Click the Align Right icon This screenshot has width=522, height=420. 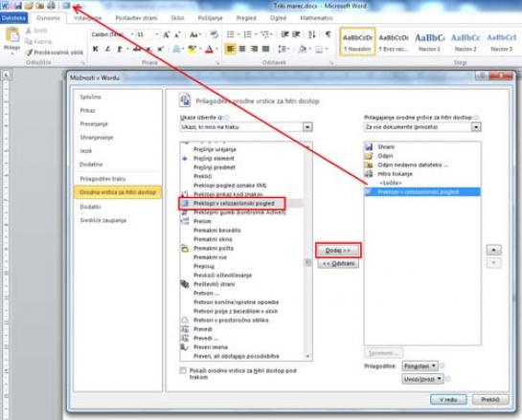(254, 49)
